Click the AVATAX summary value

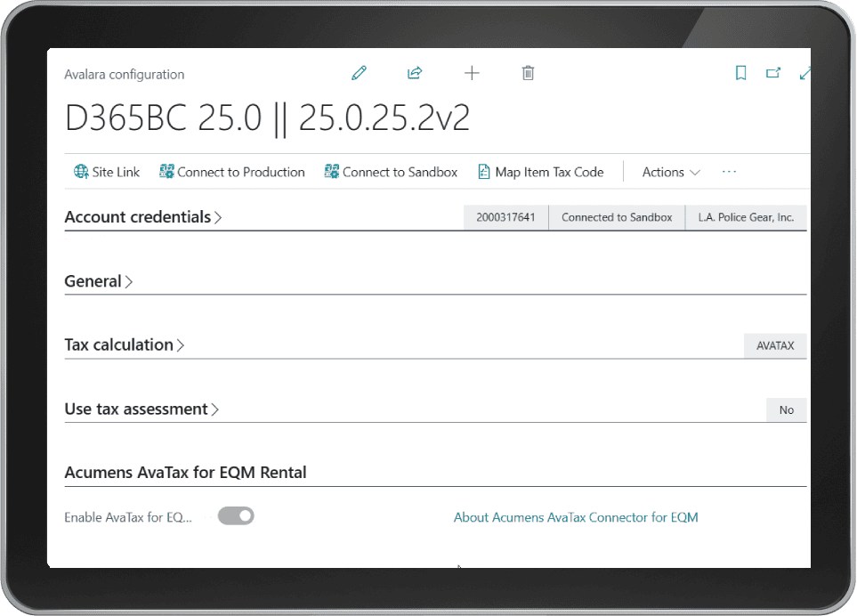(x=775, y=345)
